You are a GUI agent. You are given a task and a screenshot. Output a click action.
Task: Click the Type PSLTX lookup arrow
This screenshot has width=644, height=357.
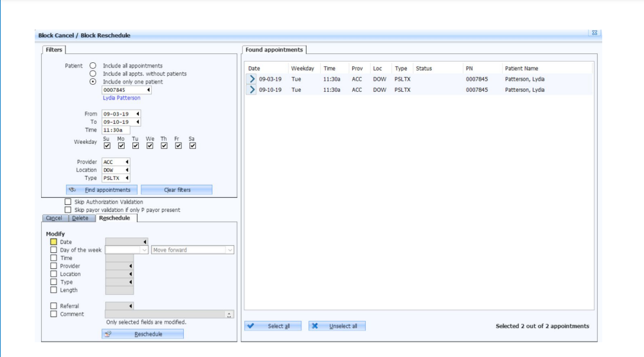coord(127,178)
